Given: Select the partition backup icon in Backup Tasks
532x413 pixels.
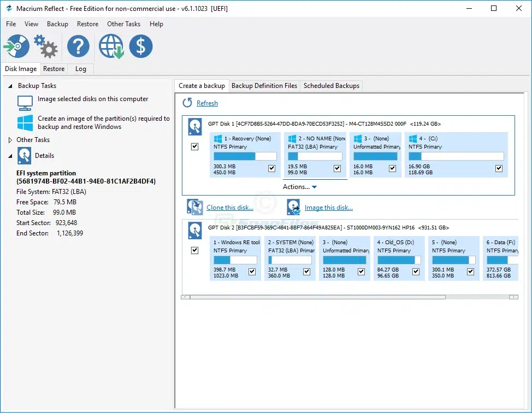Looking at the screenshot, I should [24, 122].
